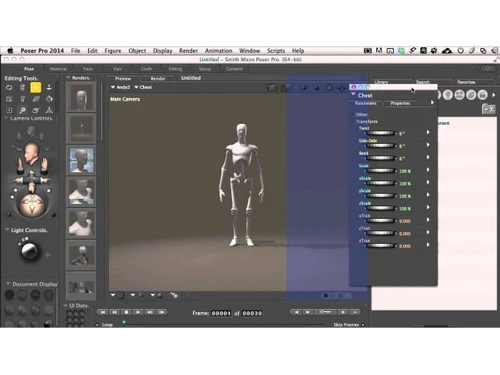Open the lightbulb Lights library category
This screenshot has width=500, height=375.
[448, 95]
